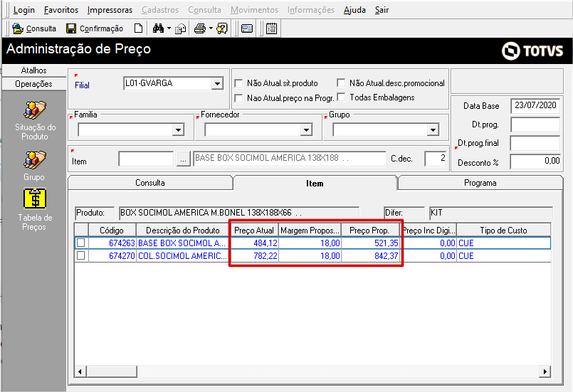
Task: Click the Data Base date field
Action: [535, 105]
